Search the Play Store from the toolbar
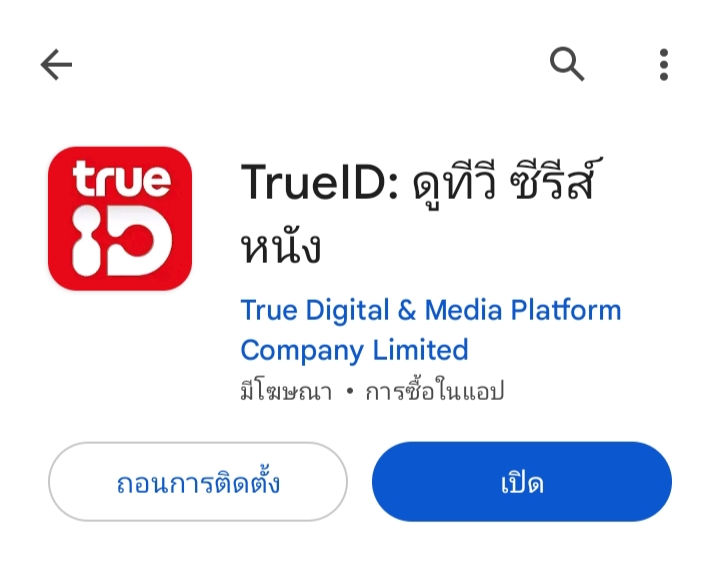This screenshot has height=575, width=720. [x=567, y=64]
